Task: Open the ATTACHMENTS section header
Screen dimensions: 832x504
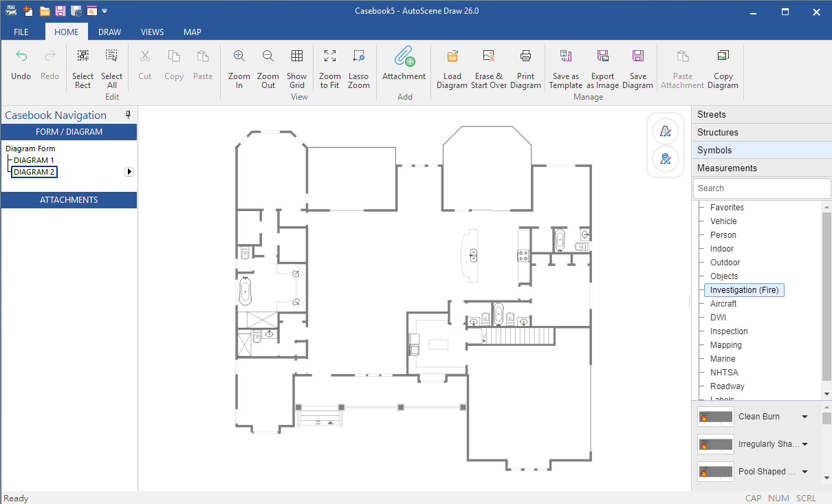Action: [69, 200]
